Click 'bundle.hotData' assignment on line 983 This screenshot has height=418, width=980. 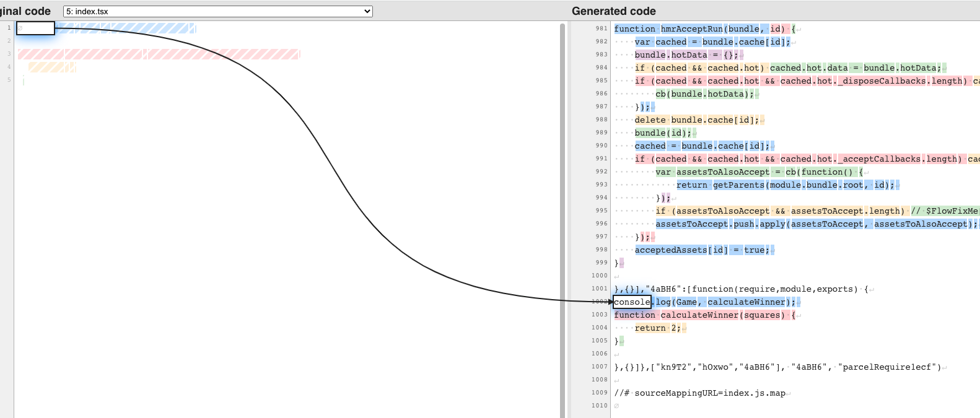(x=686, y=55)
